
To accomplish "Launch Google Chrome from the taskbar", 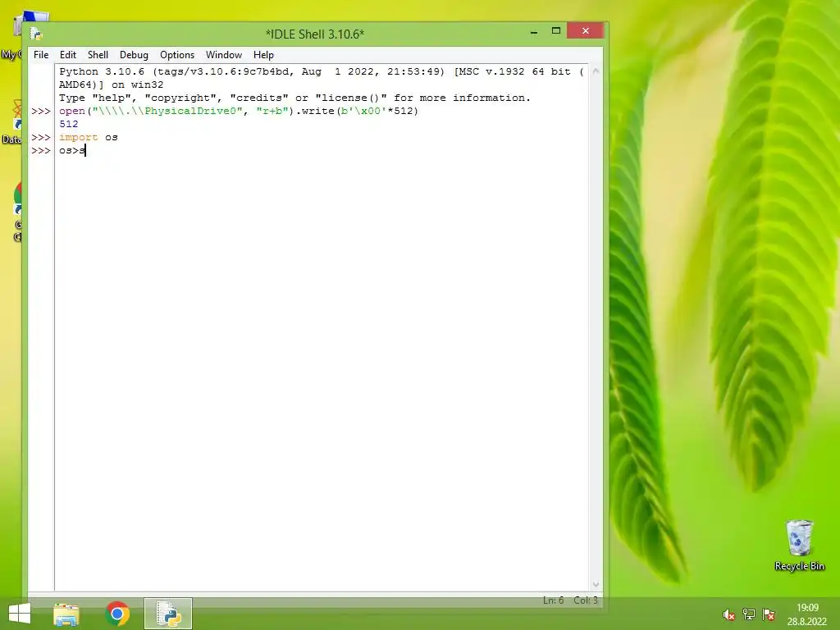I will point(117,614).
